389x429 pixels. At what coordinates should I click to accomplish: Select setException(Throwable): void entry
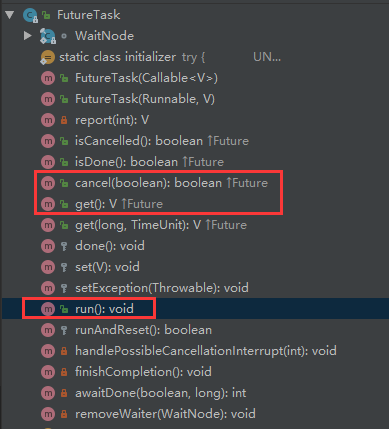162,288
